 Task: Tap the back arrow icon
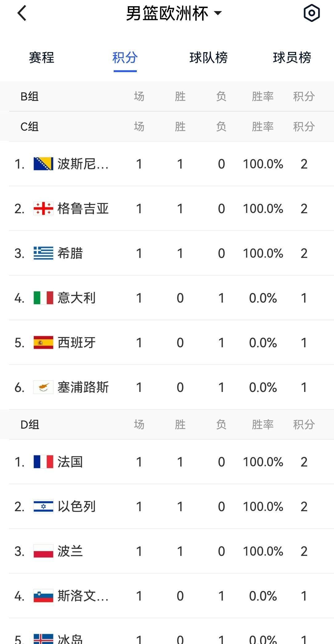click(x=22, y=13)
